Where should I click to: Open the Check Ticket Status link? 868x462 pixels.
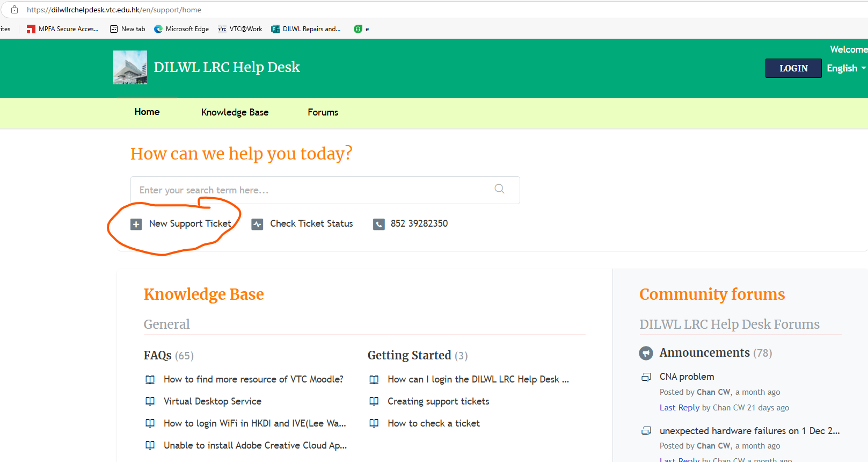311,223
